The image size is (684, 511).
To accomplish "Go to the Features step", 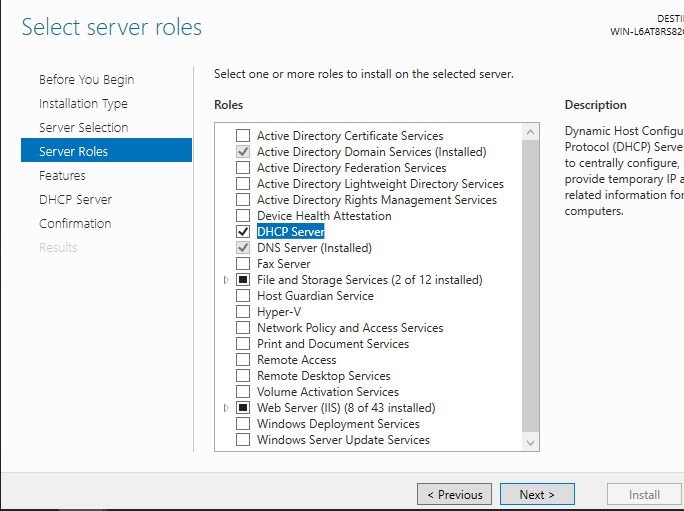I will [x=62, y=175].
